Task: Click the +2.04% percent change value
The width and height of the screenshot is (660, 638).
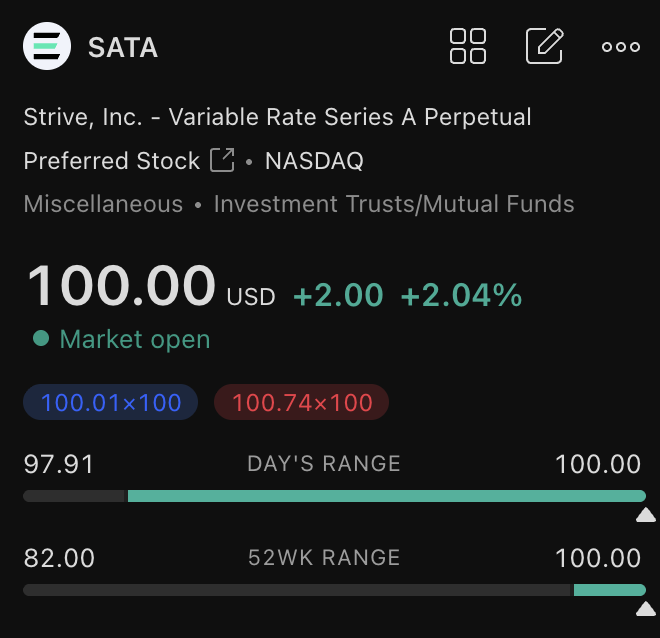Action: click(x=461, y=295)
